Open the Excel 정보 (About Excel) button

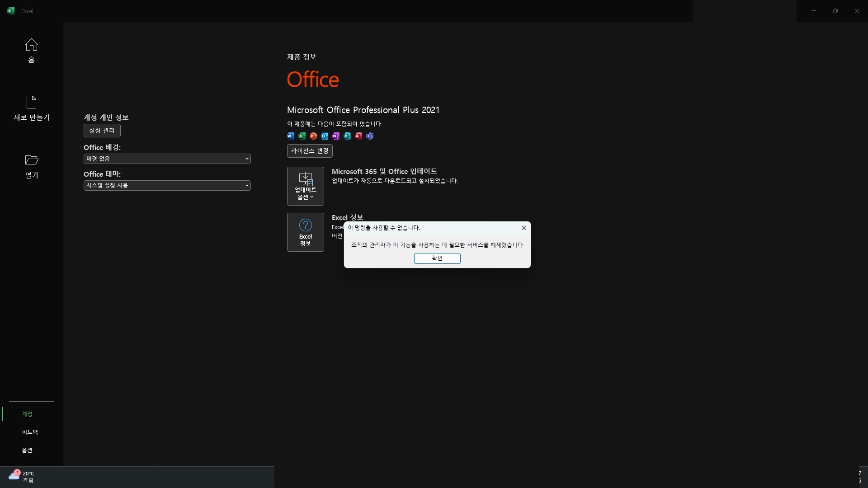click(x=306, y=232)
